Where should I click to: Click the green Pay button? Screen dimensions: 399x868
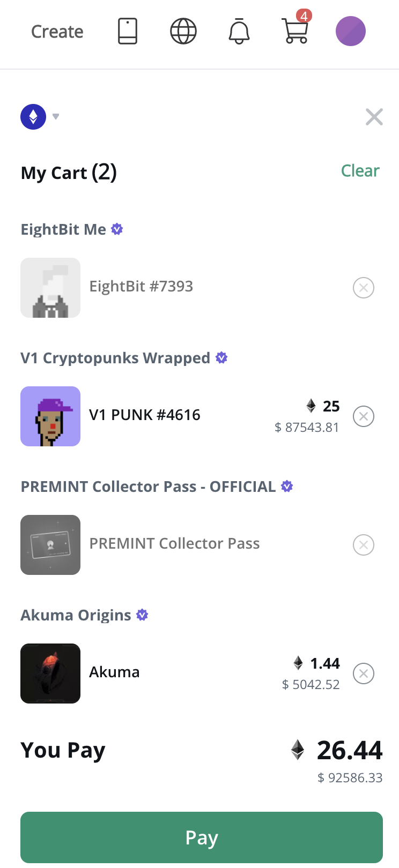(x=202, y=837)
